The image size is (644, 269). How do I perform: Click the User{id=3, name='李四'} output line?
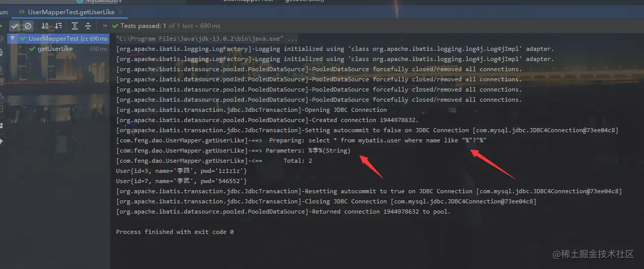point(181,171)
